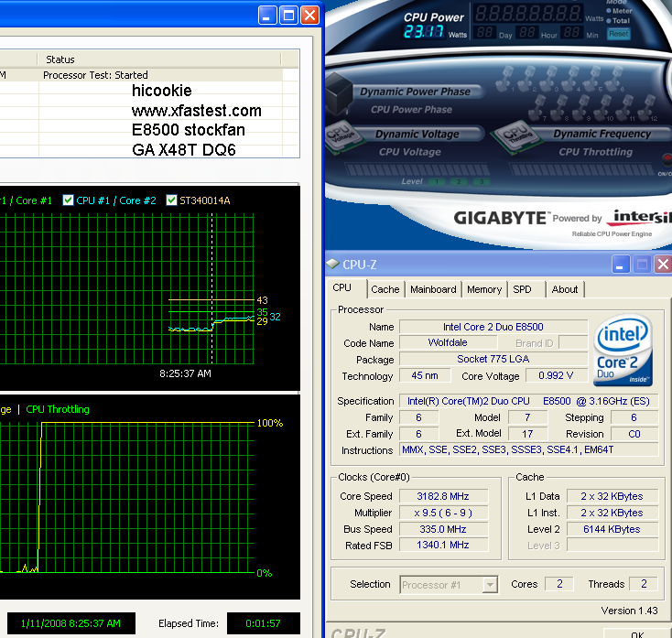Switch to the Cache tab in CPU-Z
Image resolution: width=672 pixels, height=638 pixels.
(385, 289)
